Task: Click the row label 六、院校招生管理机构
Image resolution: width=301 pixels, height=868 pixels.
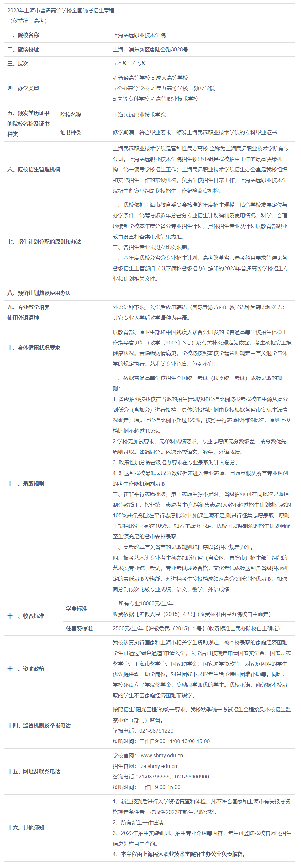Action: tap(34, 169)
